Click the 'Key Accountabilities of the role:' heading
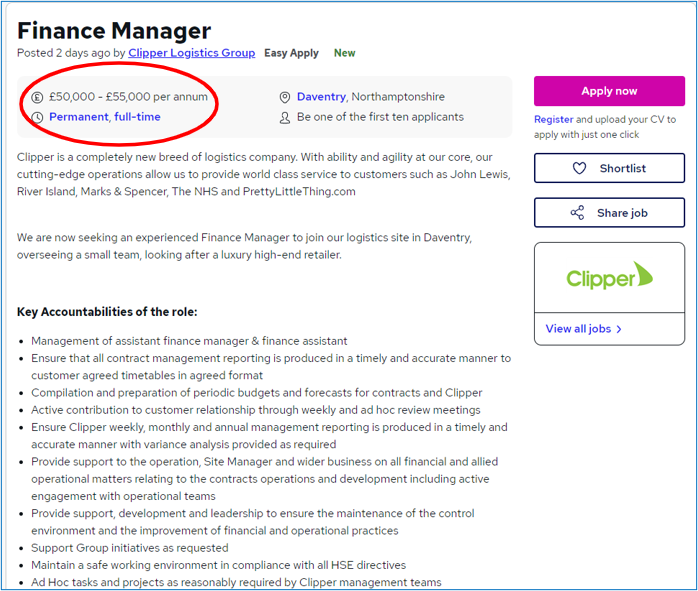Image resolution: width=698 pixels, height=591 pixels. coord(107,312)
